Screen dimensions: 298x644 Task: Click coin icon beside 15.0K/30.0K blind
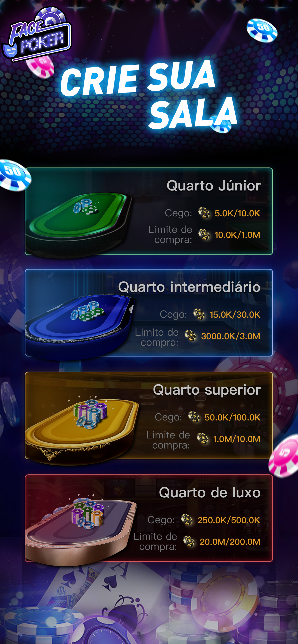tap(199, 314)
